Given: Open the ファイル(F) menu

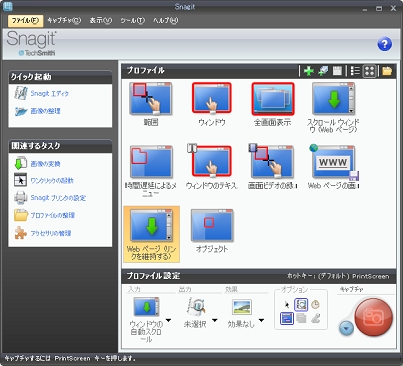Looking at the screenshot, I should click(25, 21).
